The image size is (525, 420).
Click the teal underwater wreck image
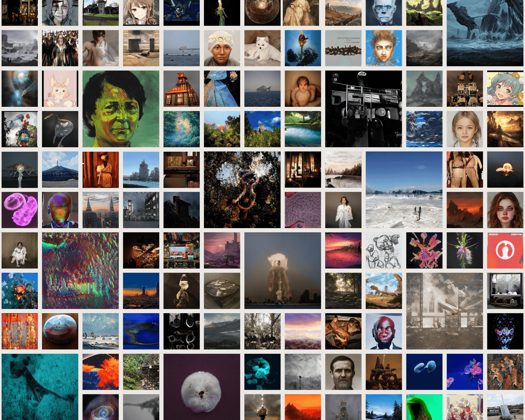point(40,387)
